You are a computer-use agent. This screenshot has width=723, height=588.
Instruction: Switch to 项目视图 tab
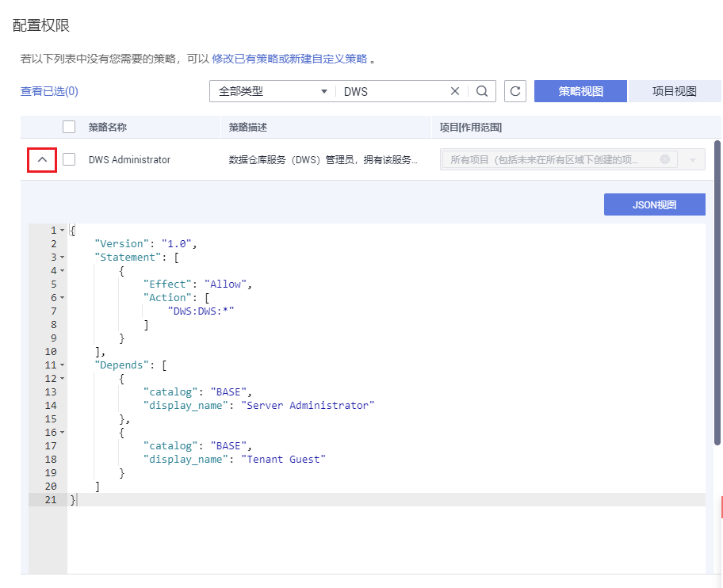tap(674, 91)
